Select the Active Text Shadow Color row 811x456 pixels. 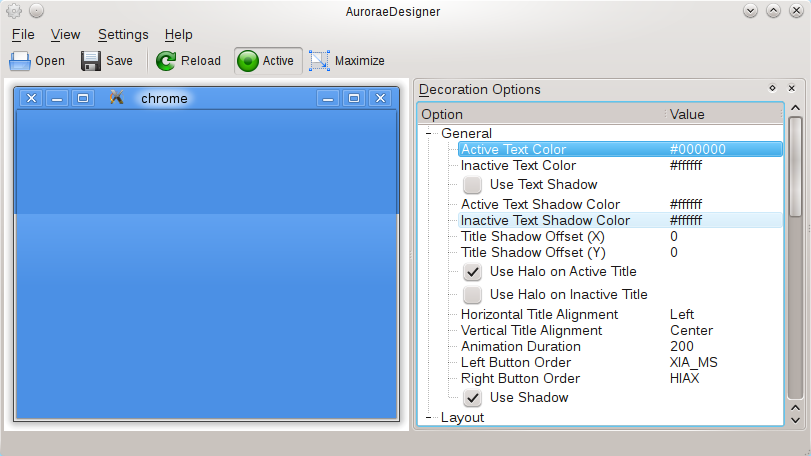pyautogui.click(x=620, y=204)
